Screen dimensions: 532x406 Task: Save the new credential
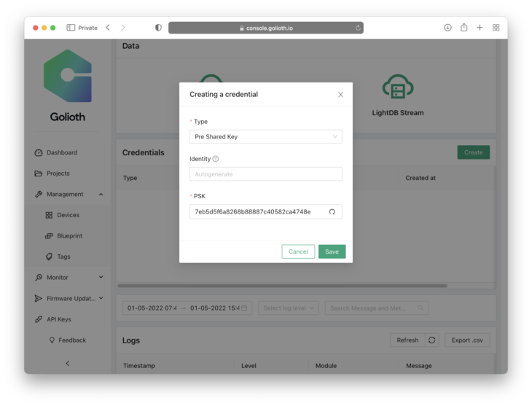pyautogui.click(x=332, y=251)
